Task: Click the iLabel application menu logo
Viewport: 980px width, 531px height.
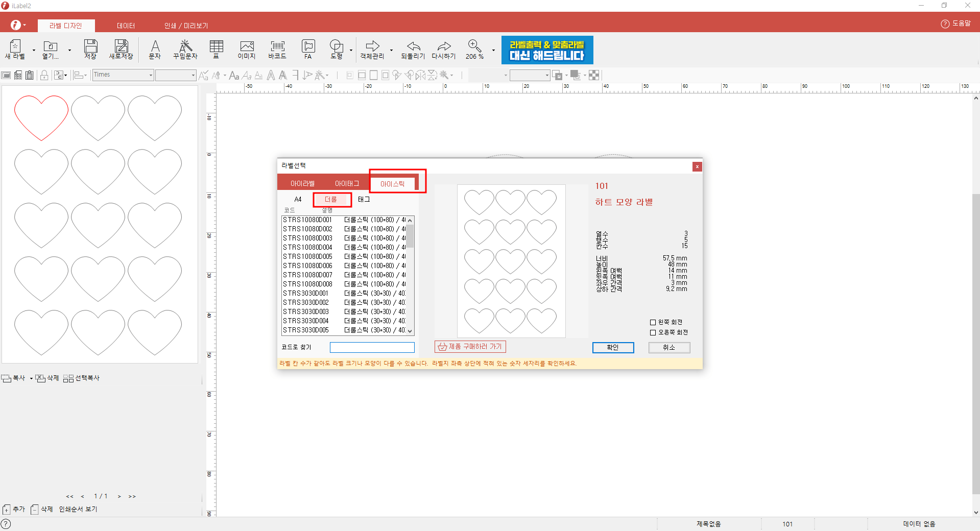Action: point(16,25)
